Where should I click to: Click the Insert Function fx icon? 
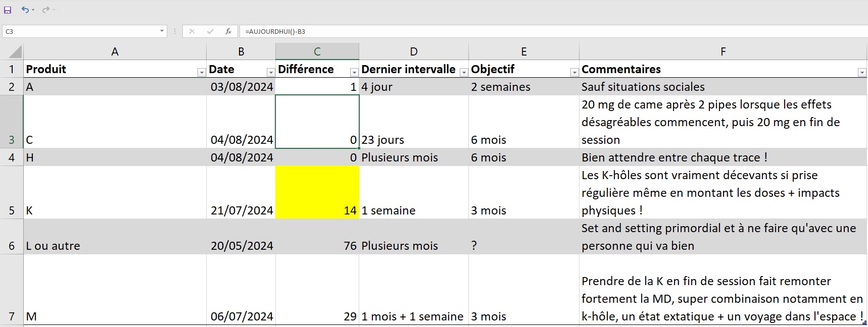(x=228, y=31)
